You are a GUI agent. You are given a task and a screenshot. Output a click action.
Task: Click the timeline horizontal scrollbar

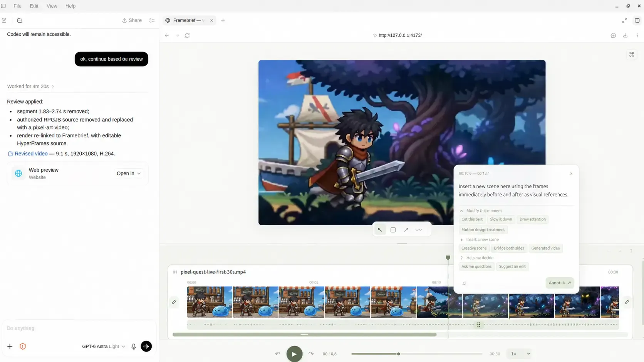point(304,335)
